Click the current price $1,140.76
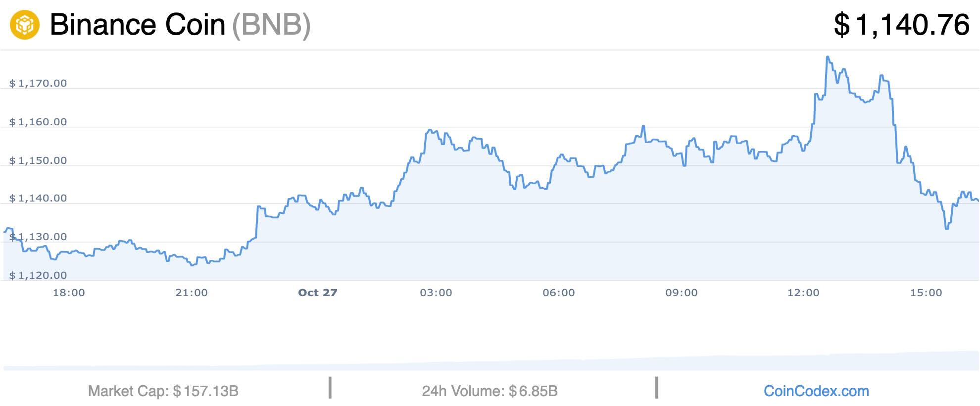This screenshot has width=980, height=406. (x=901, y=25)
